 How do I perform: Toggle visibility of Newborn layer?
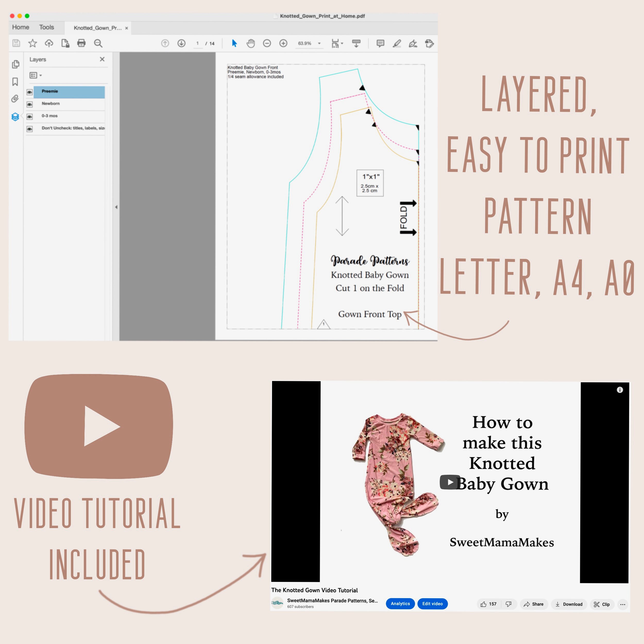click(x=30, y=104)
